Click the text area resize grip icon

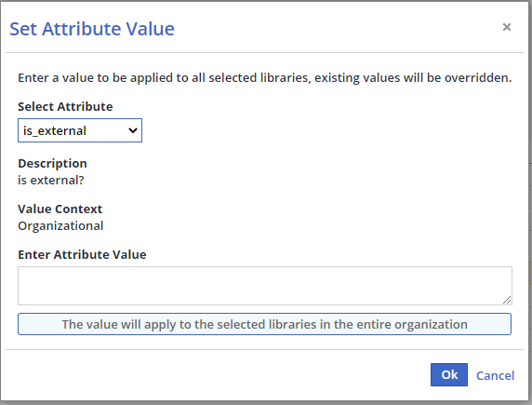(507, 300)
